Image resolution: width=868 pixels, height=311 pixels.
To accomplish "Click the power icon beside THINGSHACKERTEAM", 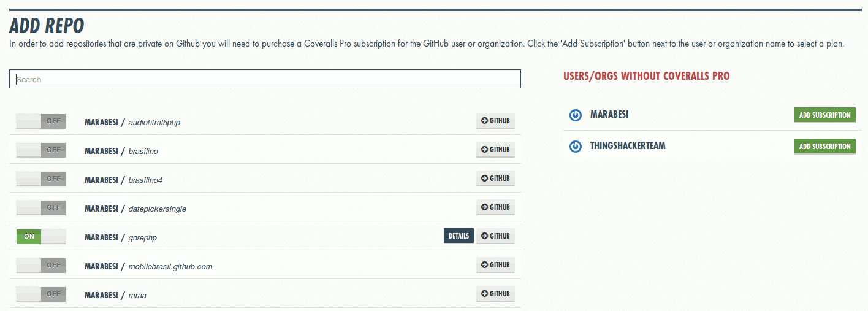I will click(575, 147).
